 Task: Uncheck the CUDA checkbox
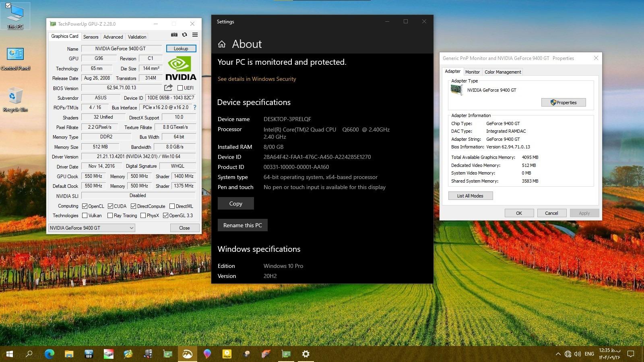coord(110,206)
